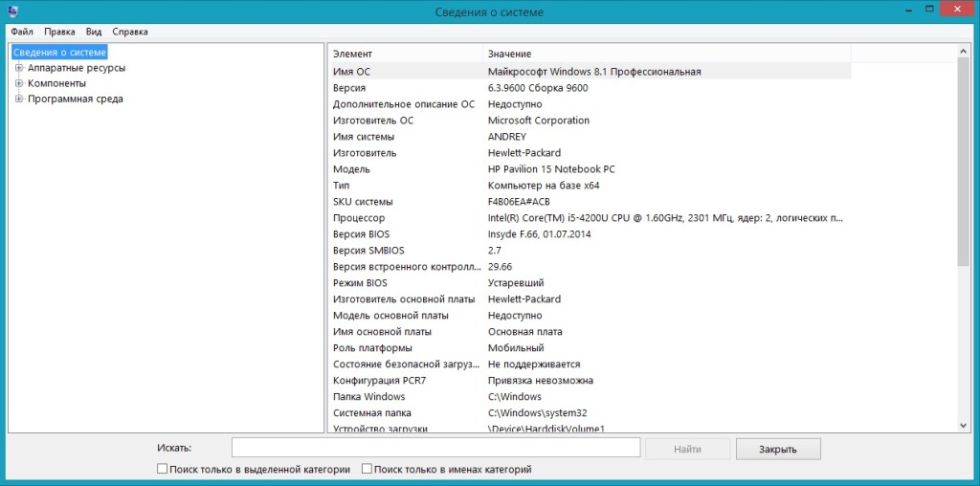Click the value C:\Windows\system32
This screenshot has width=980, height=486.
click(x=538, y=413)
